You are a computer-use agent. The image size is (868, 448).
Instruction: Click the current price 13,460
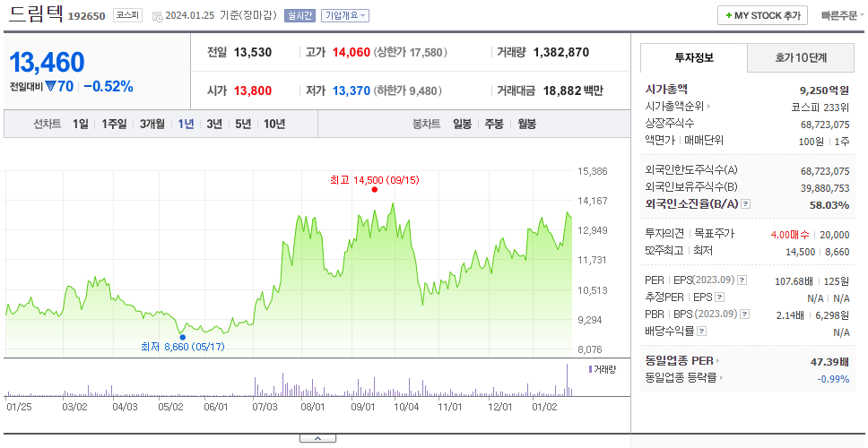coord(47,62)
